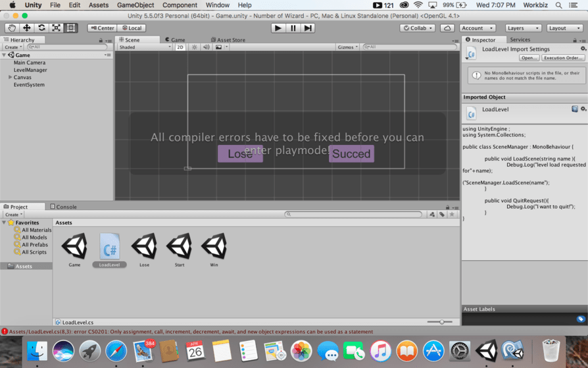Click the Succed button in scene
588x368 pixels.
(351, 154)
